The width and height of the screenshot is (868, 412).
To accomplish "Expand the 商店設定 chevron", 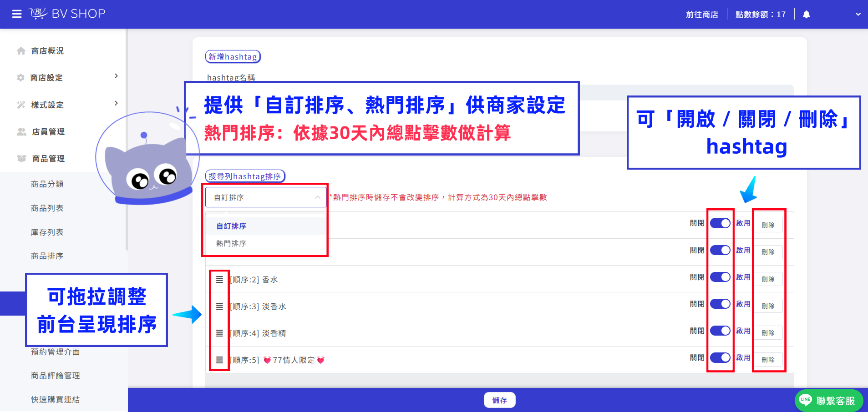I will pos(116,76).
